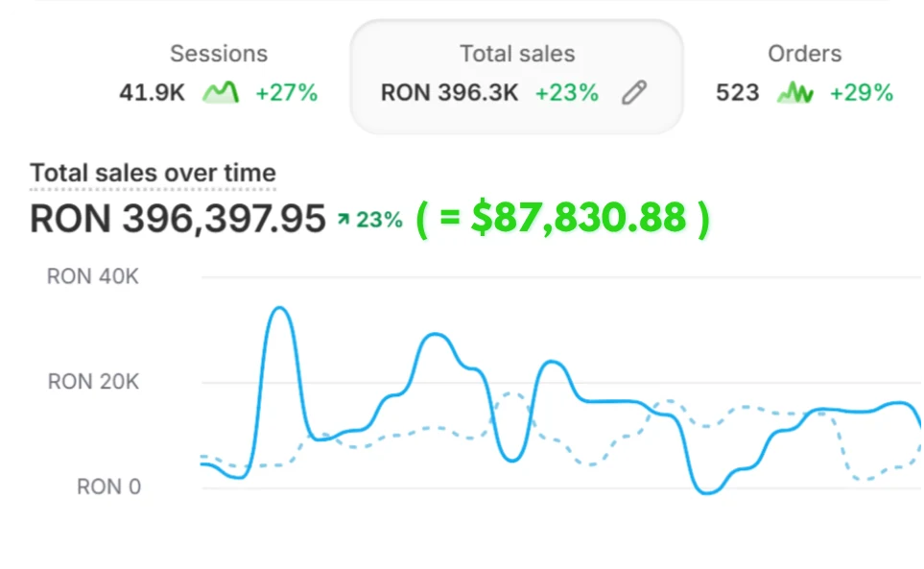Open the Sessions metric label
Viewport: 924px width, 569px height.
click(219, 54)
